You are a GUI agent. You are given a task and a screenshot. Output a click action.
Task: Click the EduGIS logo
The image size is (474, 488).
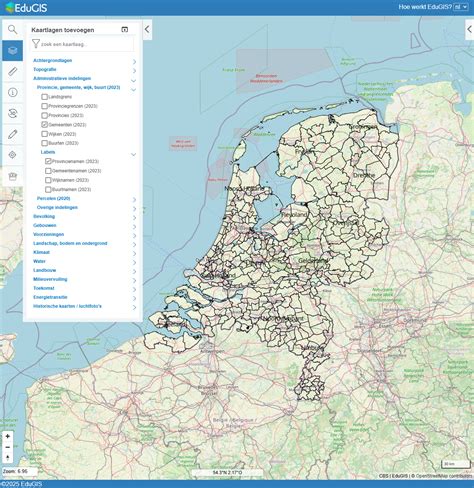tap(26, 7)
